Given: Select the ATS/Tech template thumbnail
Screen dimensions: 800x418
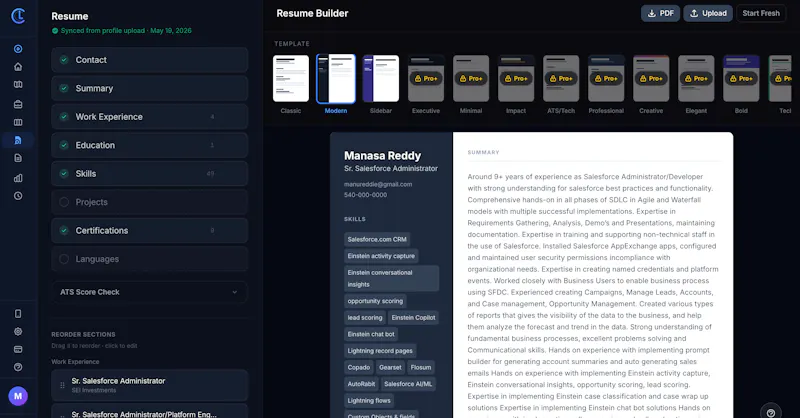Looking at the screenshot, I should (561, 79).
